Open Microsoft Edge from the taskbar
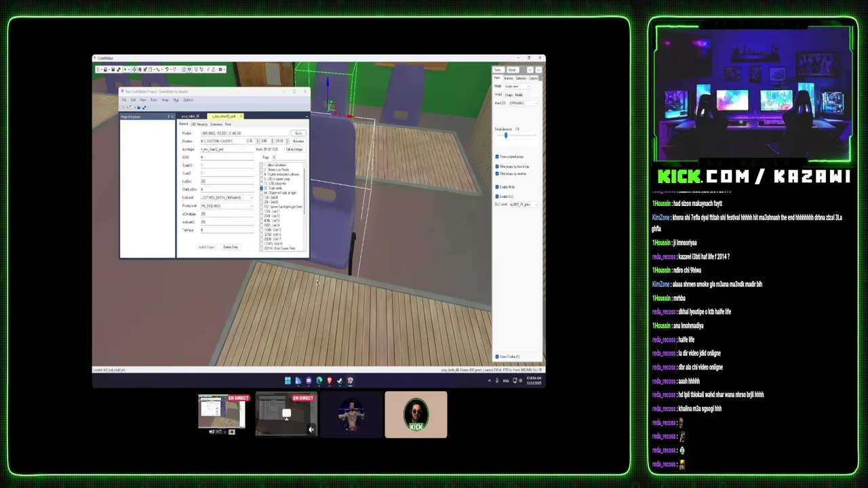The image size is (868, 488). coord(319,381)
